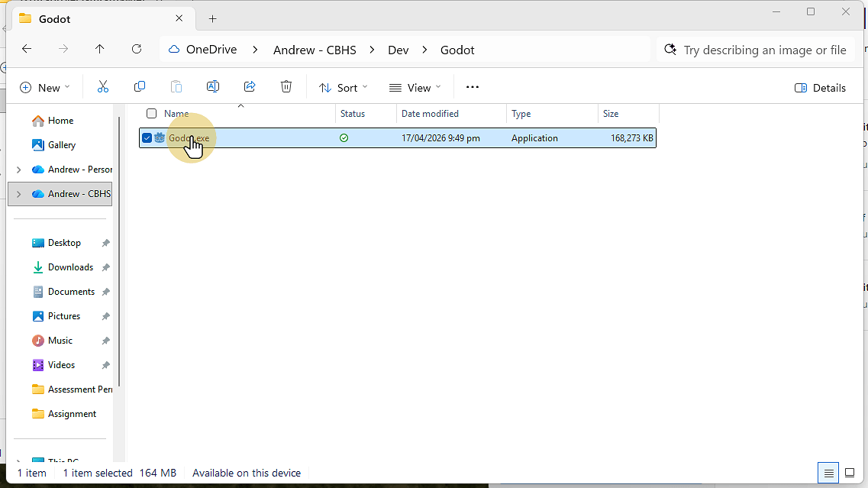Toggle the Details pane button

820,88
